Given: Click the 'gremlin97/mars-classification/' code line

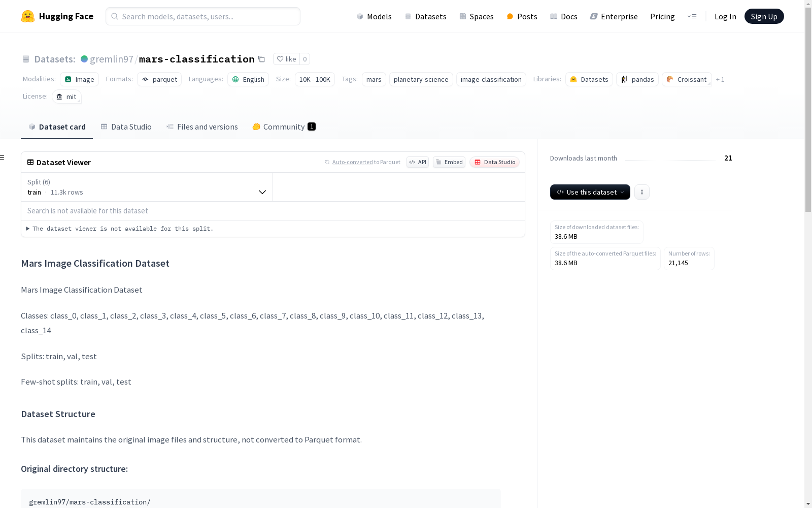Looking at the screenshot, I should point(90,502).
